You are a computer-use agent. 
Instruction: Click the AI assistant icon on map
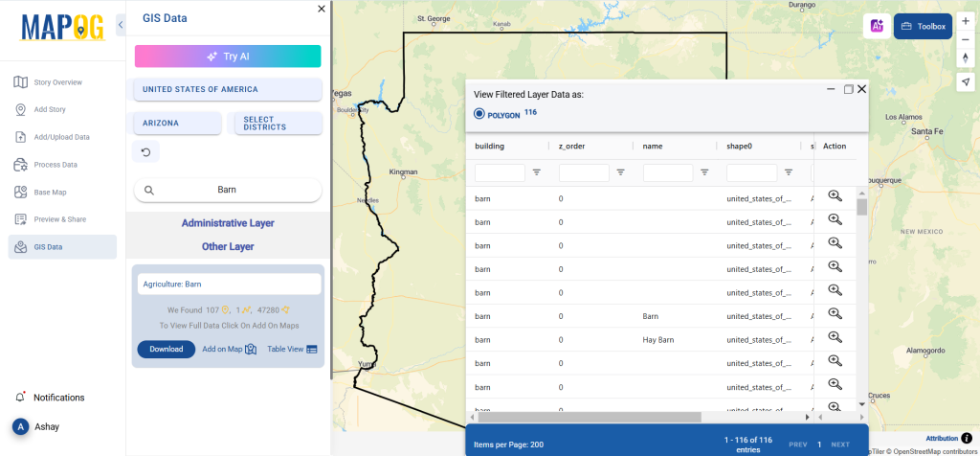877,26
